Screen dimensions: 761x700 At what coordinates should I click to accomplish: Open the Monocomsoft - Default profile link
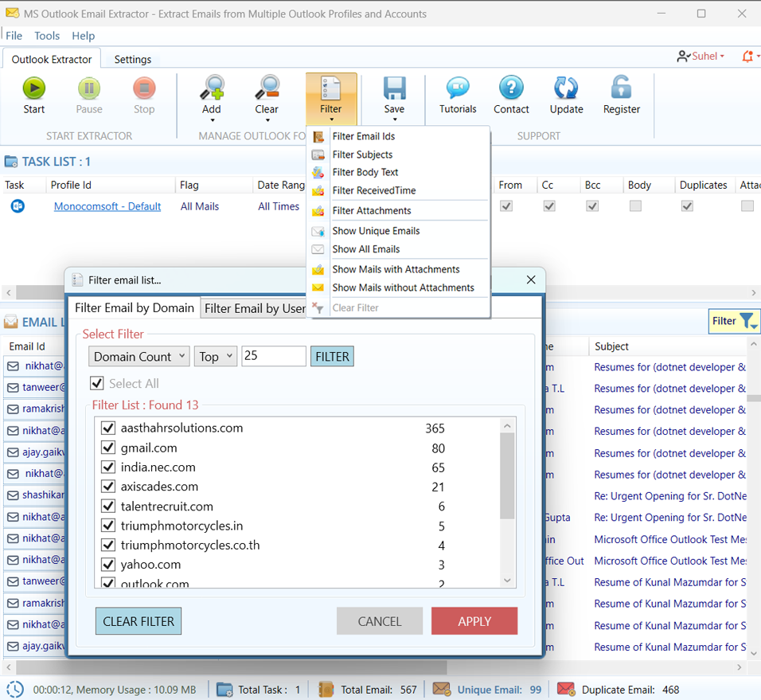107,206
